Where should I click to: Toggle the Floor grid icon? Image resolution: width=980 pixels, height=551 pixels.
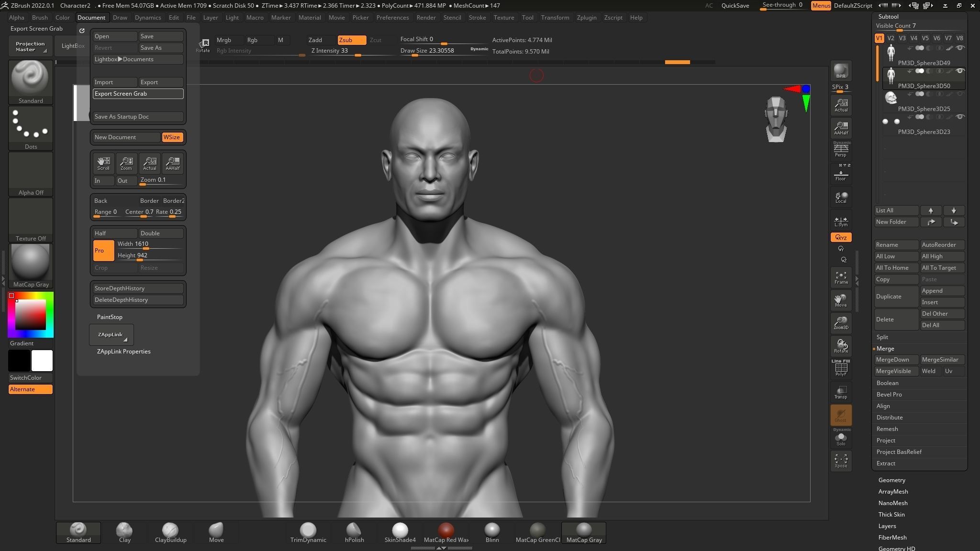point(841,173)
